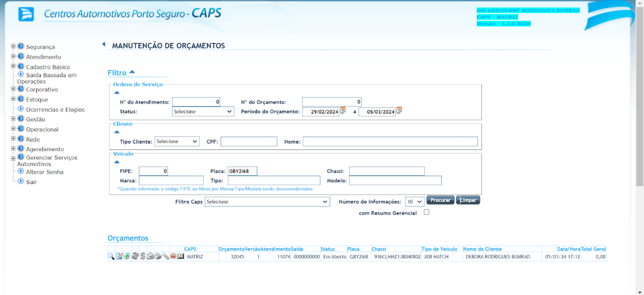The image size is (644, 295).
Task: Expand the Corporativo tree node
Action: (x=13, y=89)
